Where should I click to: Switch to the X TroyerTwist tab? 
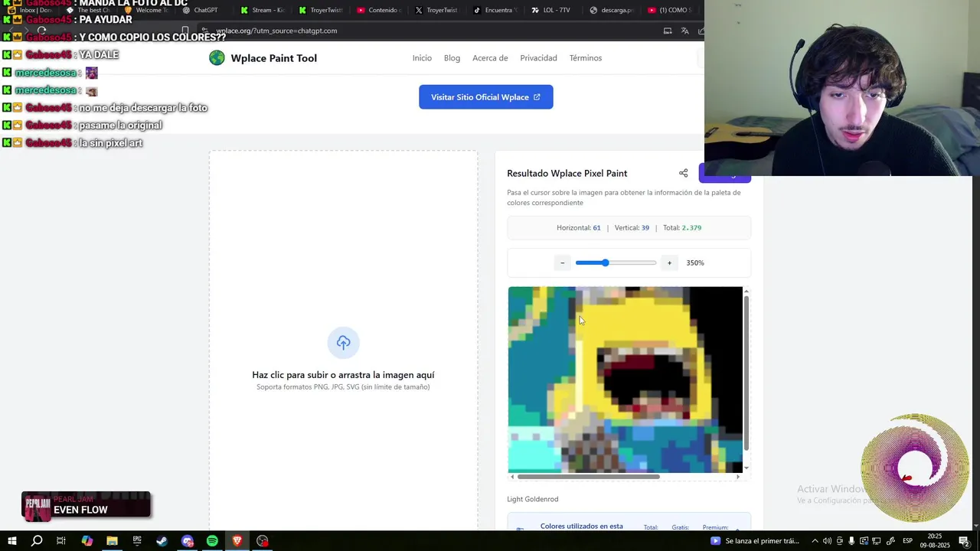click(436, 10)
